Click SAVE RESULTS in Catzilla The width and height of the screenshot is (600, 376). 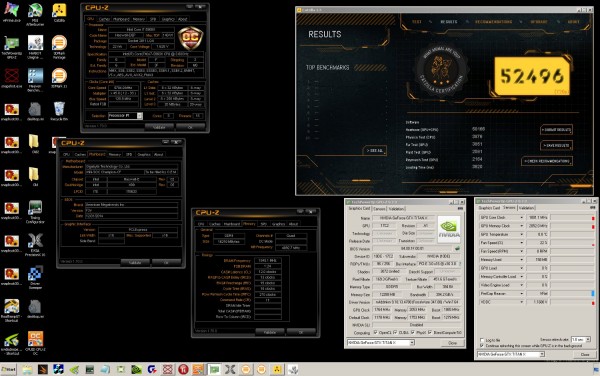pos(556,145)
